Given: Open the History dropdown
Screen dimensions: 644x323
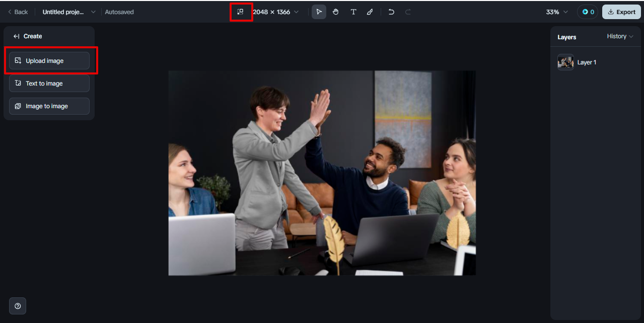Looking at the screenshot, I should (x=620, y=36).
